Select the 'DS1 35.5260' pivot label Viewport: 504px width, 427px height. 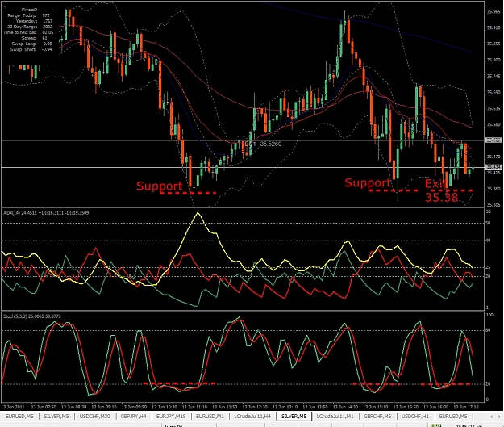(263, 144)
